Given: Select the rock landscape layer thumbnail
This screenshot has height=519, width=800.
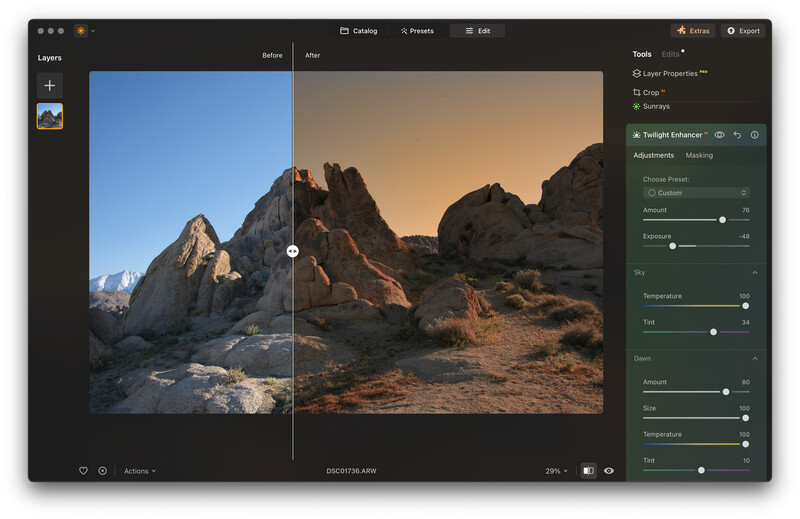Looking at the screenshot, I should pyautogui.click(x=49, y=116).
